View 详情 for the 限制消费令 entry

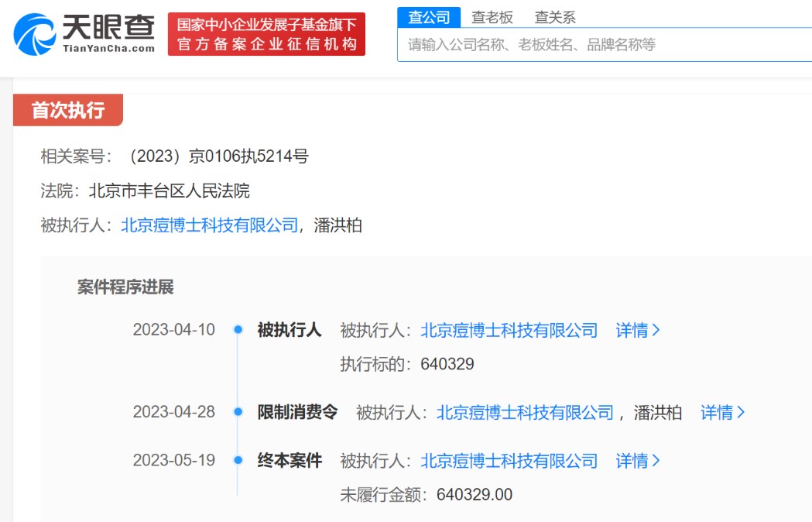722,413
